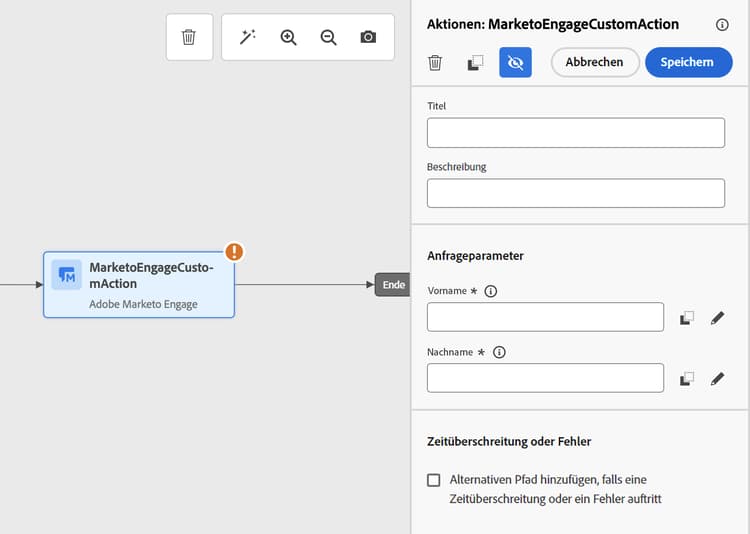Image resolution: width=750 pixels, height=534 pixels.
Task: Select the Ende node on canvas
Action: pyautogui.click(x=393, y=285)
